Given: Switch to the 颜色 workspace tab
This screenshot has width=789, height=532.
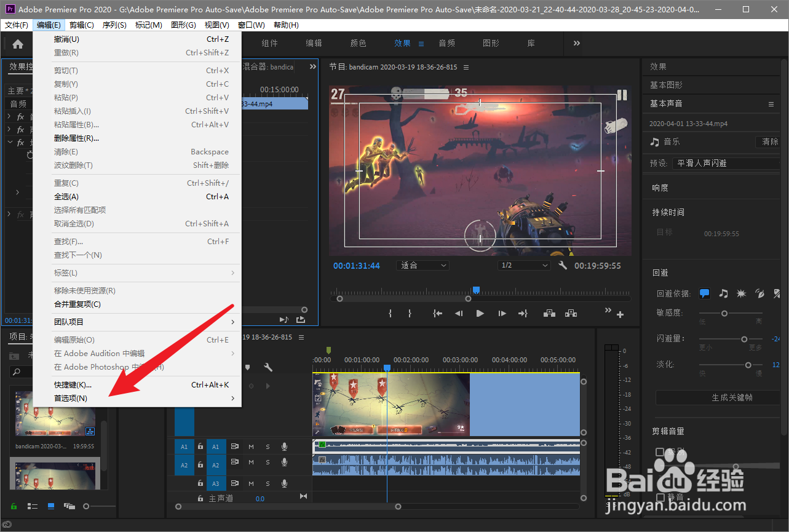Looking at the screenshot, I should click(x=359, y=43).
